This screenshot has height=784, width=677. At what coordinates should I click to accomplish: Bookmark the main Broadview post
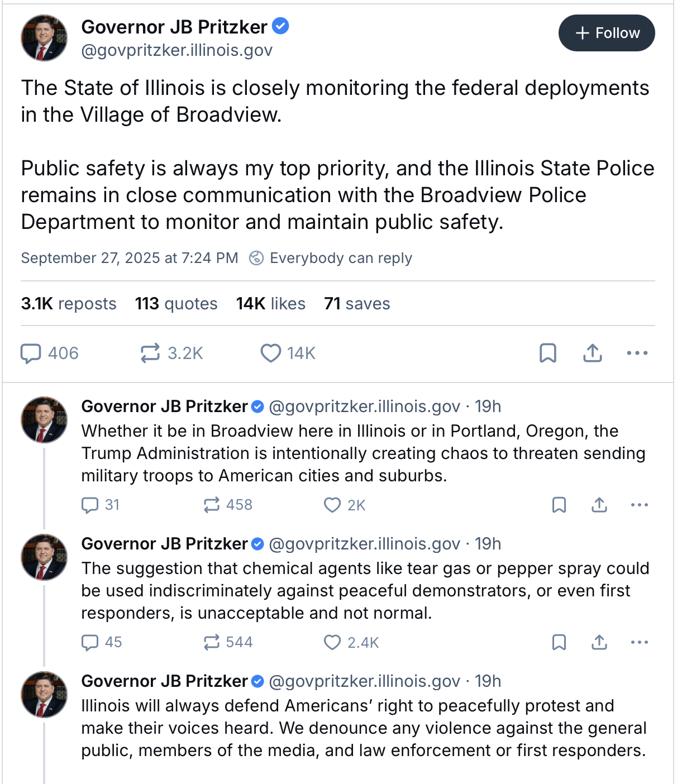(547, 353)
